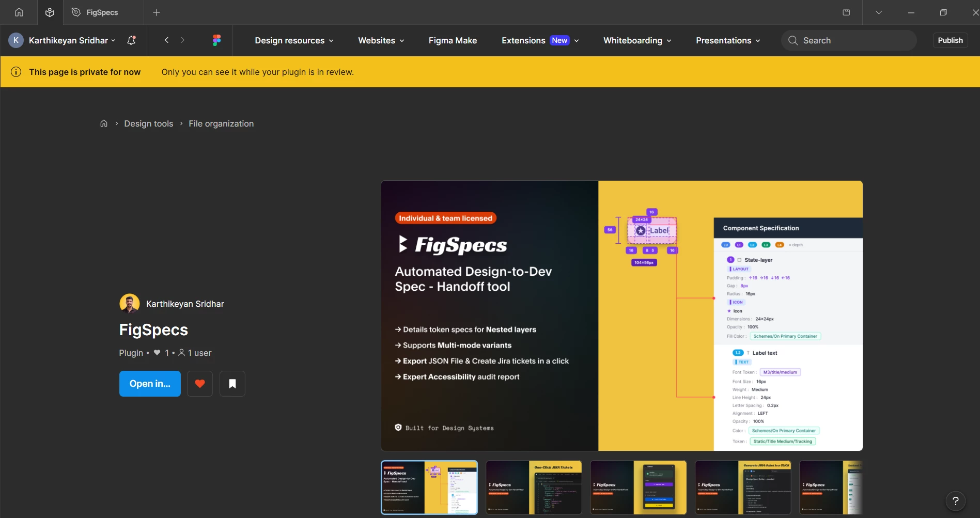Expand the title bar chevron dropdown

[879, 12]
